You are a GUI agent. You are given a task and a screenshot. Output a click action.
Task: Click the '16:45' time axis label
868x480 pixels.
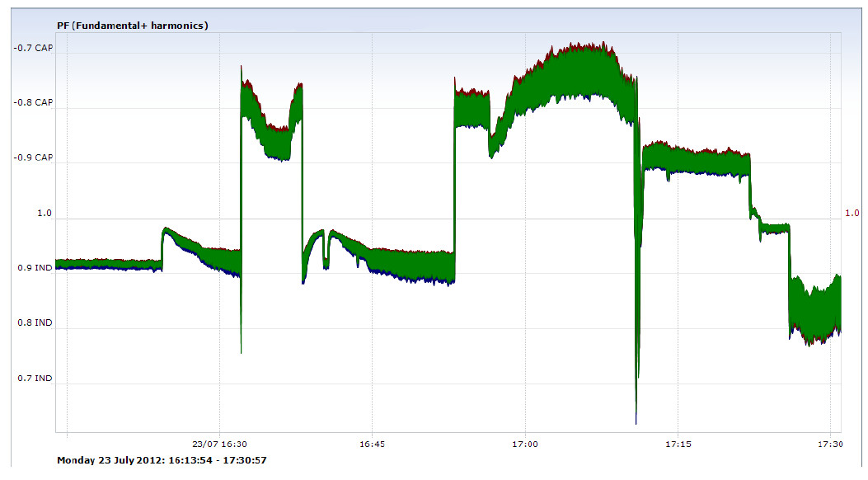pyautogui.click(x=372, y=444)
